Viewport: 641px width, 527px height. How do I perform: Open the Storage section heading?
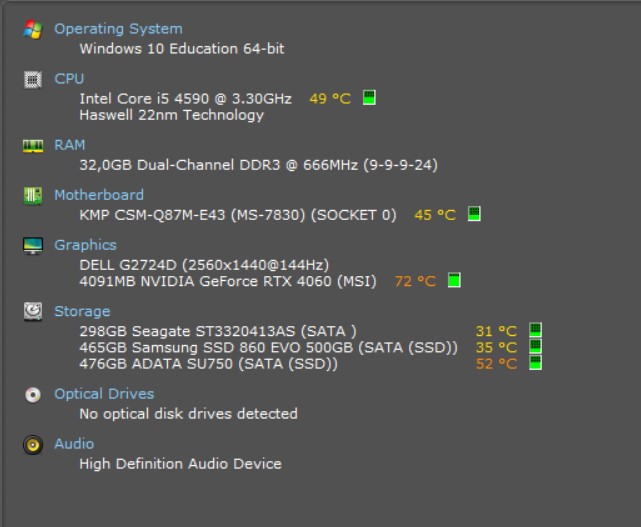coord(82,311)
